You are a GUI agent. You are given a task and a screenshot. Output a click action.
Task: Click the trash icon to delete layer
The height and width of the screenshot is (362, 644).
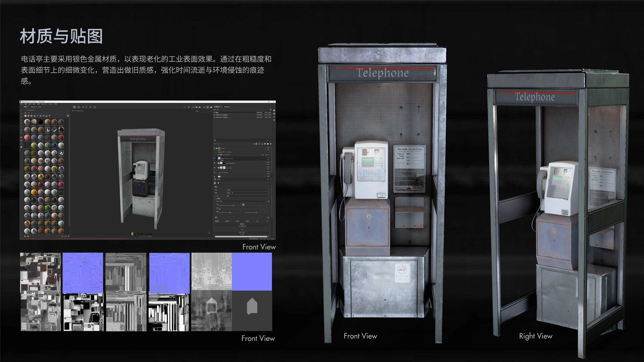coord(270,144)
